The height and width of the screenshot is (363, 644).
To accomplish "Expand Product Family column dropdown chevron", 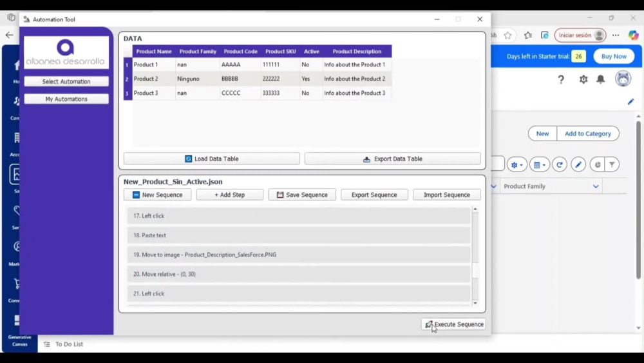I will [x=596, y=186].
